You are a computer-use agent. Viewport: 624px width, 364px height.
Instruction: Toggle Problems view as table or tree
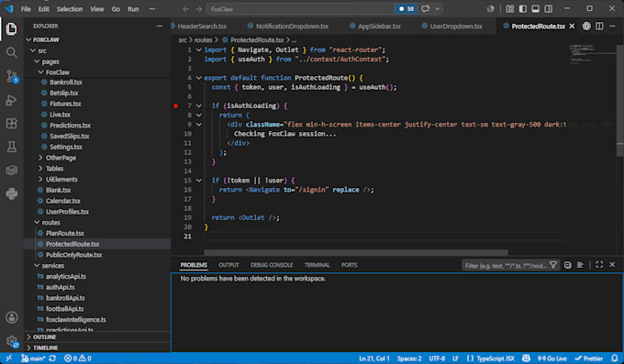point(580,265)
